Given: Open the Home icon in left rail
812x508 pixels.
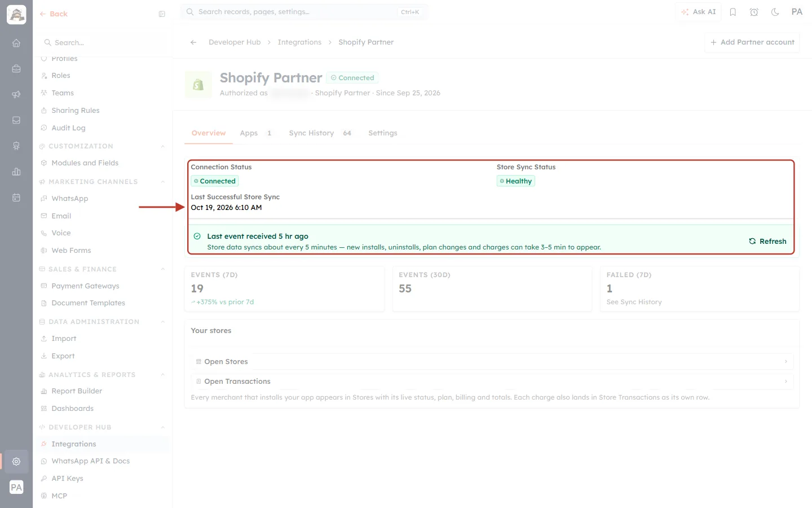Looking at the screenshot, I should [x=16, y=43].
